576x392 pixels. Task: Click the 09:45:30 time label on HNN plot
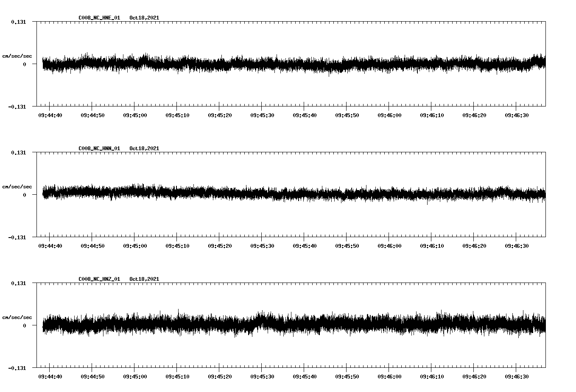262,246
